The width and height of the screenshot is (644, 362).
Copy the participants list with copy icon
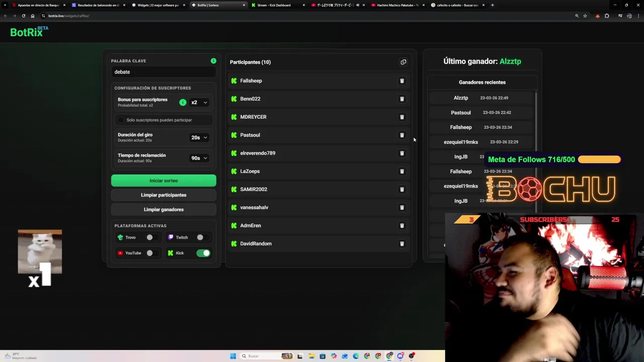(403, 62)
